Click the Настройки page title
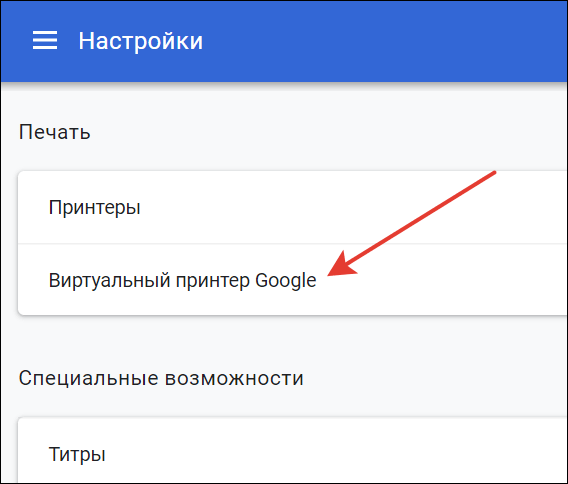This screenshot has width=568, height=484. pyautogui.click(x=141, y=41)
